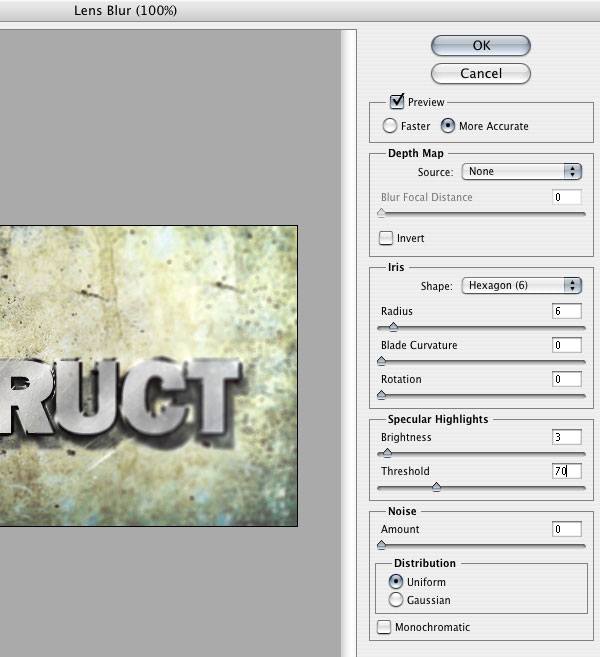Click the Blade Curvature value field

(566, 345)
